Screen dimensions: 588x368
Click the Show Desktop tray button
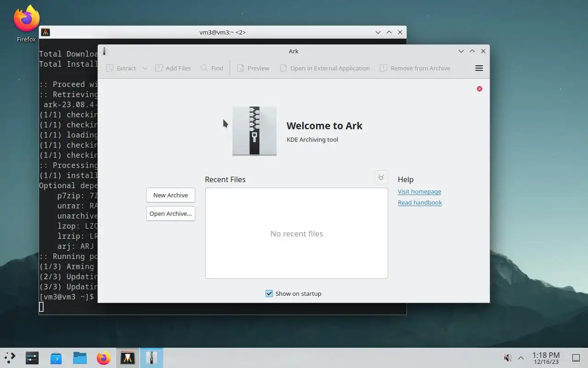coord(576,358)
